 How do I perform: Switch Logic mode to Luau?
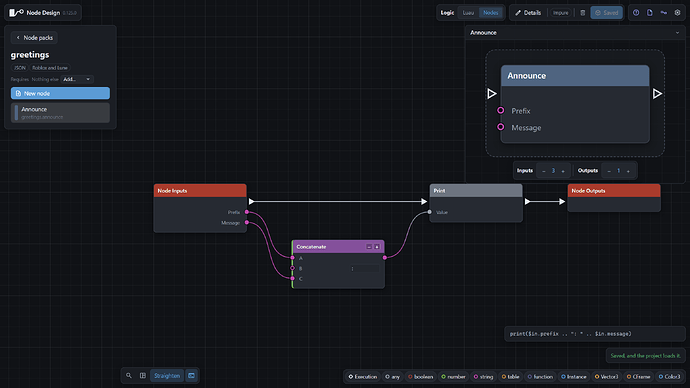(x=468, y=13)
